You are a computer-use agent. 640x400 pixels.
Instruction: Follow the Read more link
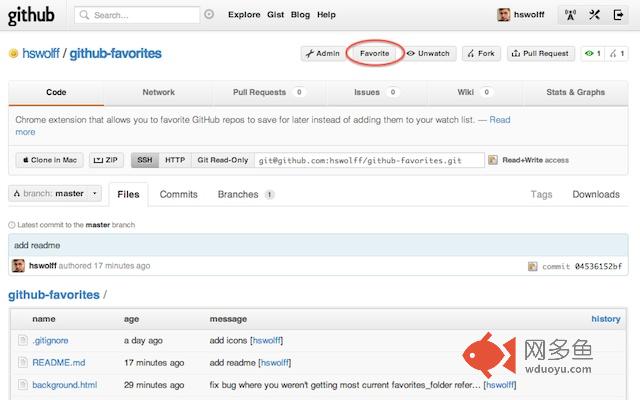(500, 120)
